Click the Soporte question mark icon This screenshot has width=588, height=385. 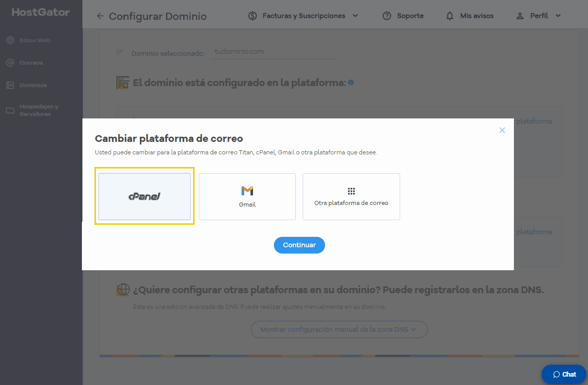387,16
